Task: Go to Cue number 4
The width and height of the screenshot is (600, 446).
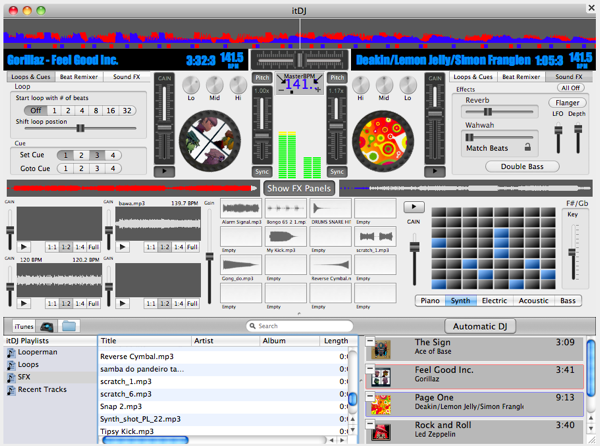Action: tap(113, 168)
